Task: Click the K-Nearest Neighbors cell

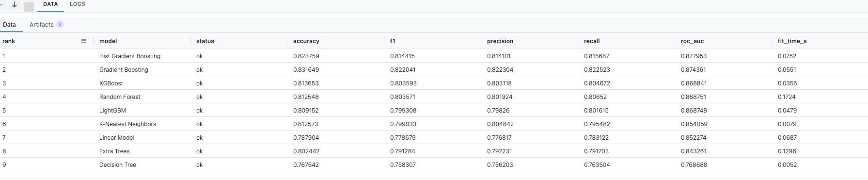Action: click(127, 124)
